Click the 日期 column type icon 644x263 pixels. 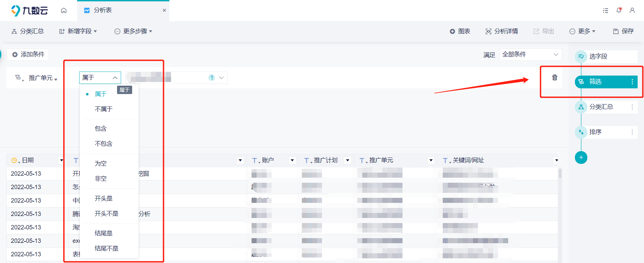[15, 161]
